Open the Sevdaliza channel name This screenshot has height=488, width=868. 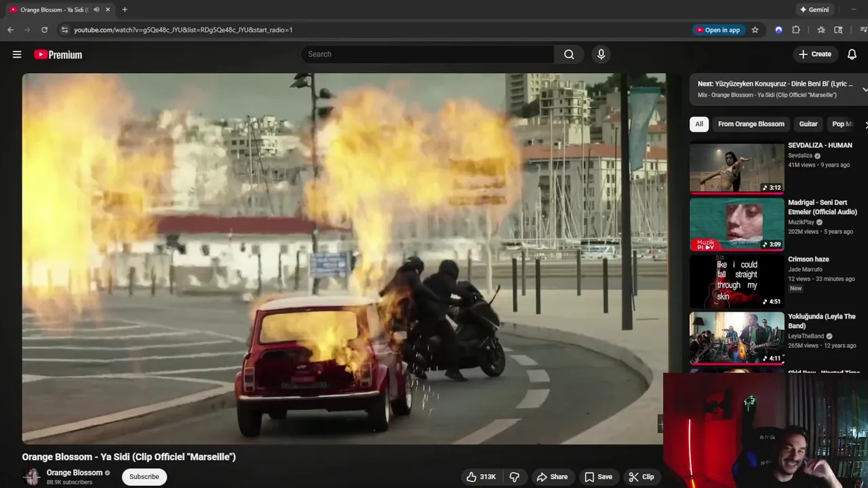point(800,155)
